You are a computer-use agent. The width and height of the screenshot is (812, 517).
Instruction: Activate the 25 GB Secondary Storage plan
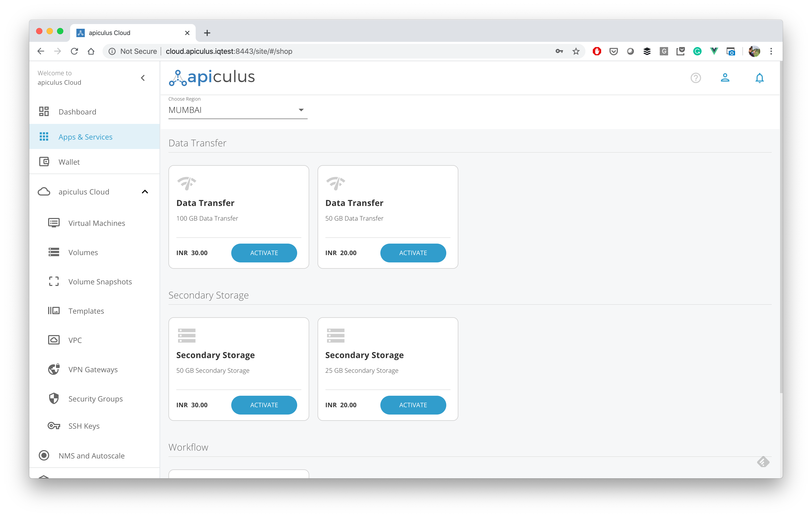[413, 405]
